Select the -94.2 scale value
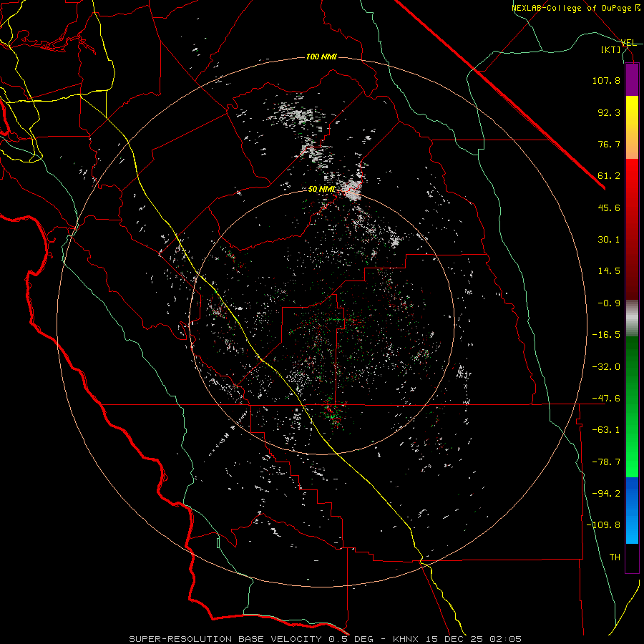This screenshot has height=644, width=644. 606,494
